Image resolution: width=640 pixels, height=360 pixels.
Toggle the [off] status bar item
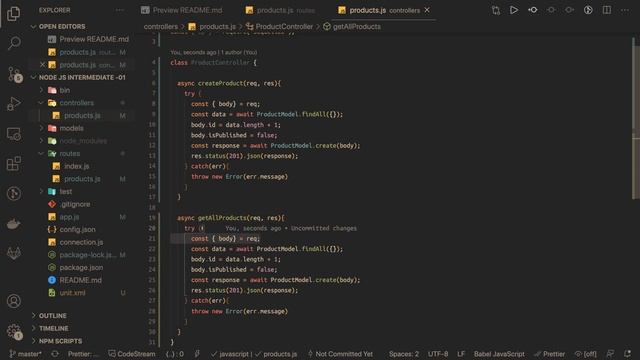click(x=586, y=354)
